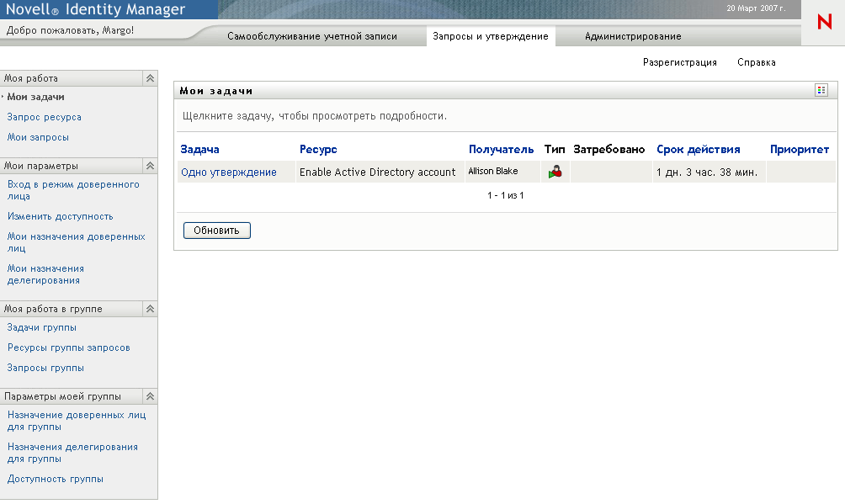Open Мои назначения доверенных лиц
The image size is (845, 504).
[76, 242]
